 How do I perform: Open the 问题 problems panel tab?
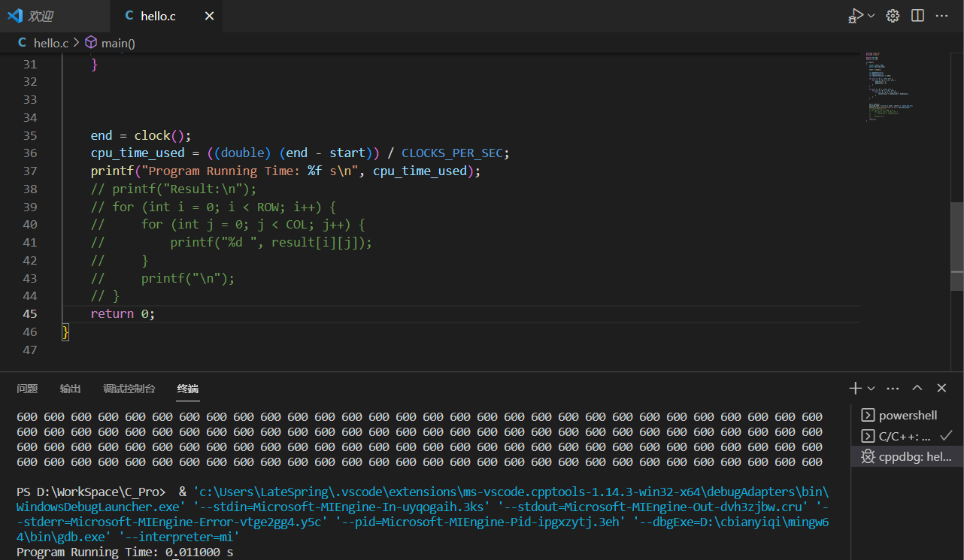pos(27,389)
